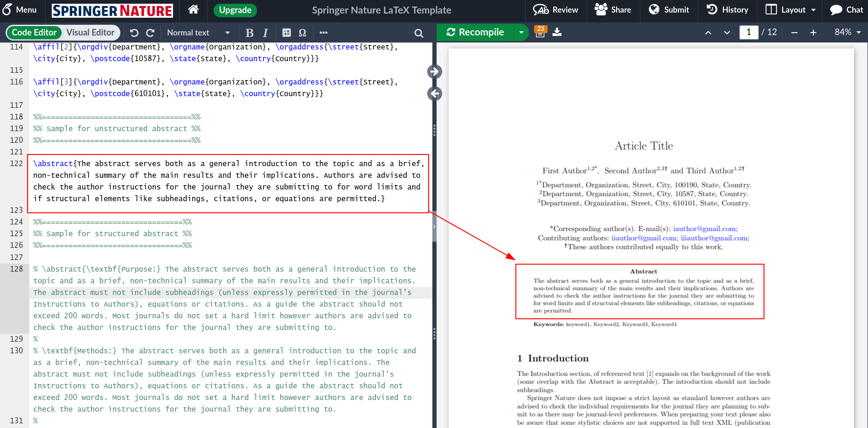This screenshot has height=428, width=868.
Task: Open the 84% zoom level dropdown
Action: [847, 32]
